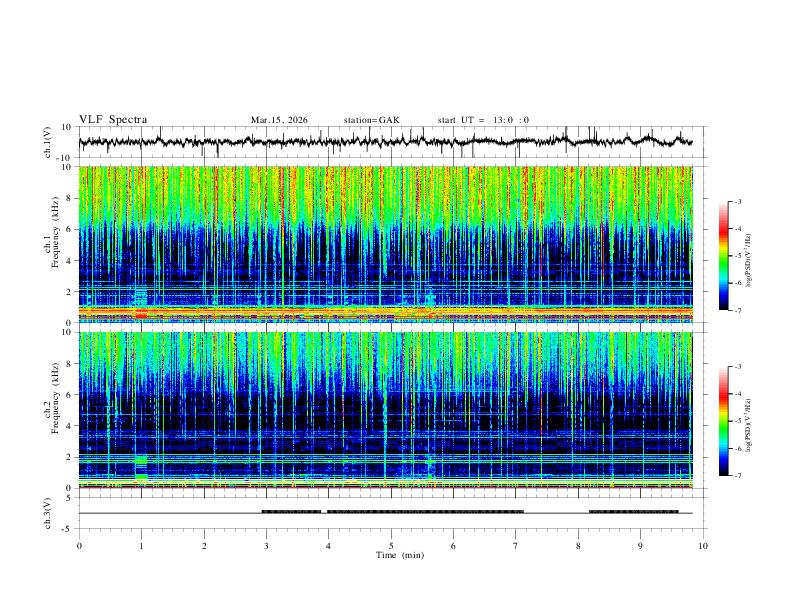Click the "ch.3(V)" axis label
Image resolution: width=792 pixels, height=612 pixels.
(x=48, y=513)
